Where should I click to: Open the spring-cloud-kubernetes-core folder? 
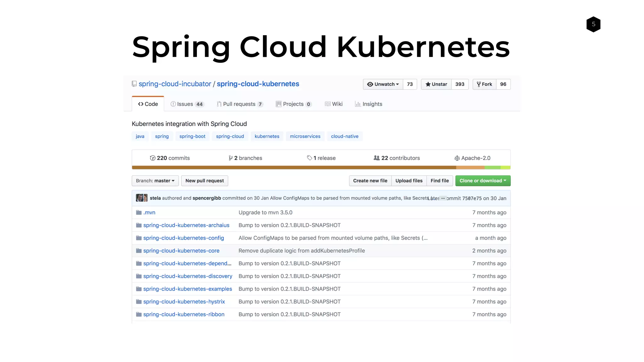point(181,251)
